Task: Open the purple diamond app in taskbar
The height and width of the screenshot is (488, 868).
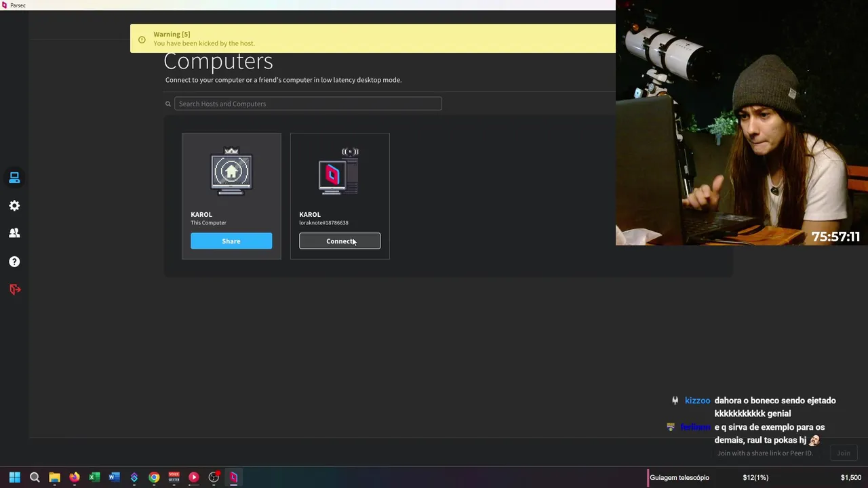Action: point(134,477)
